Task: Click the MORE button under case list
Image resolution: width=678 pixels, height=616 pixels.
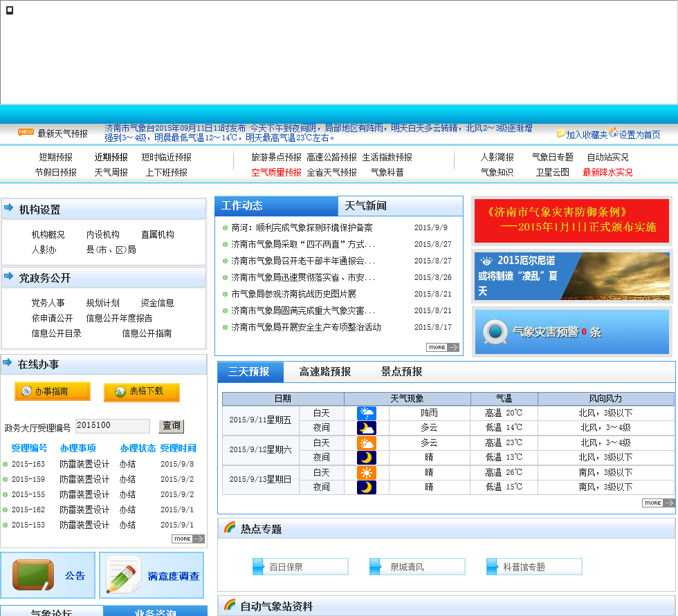Action: tap(188, 539)
